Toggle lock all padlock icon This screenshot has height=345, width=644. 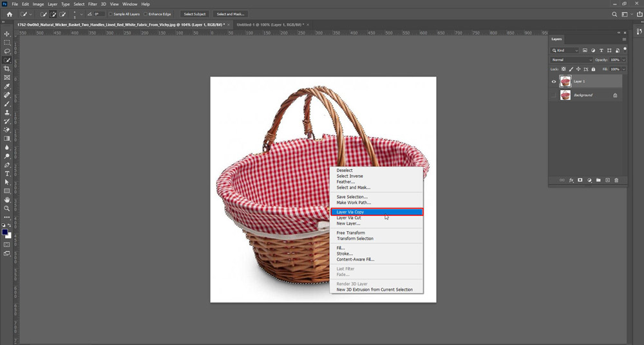(593, 70)
